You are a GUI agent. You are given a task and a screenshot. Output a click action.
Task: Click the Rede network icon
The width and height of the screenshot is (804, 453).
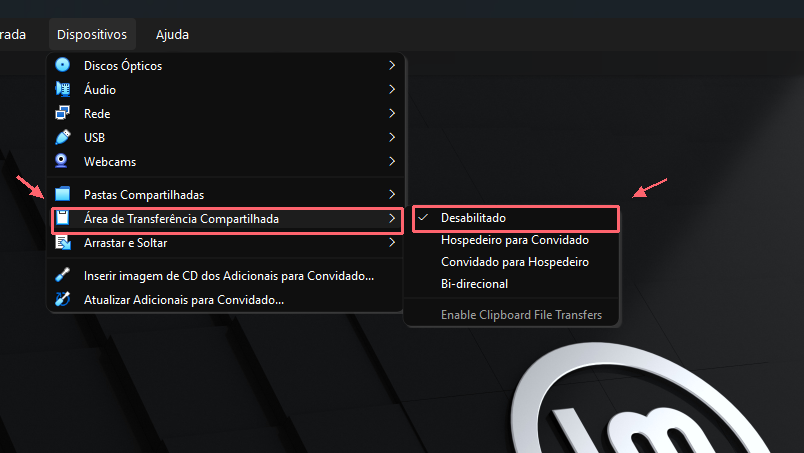(x=63, y=113)
